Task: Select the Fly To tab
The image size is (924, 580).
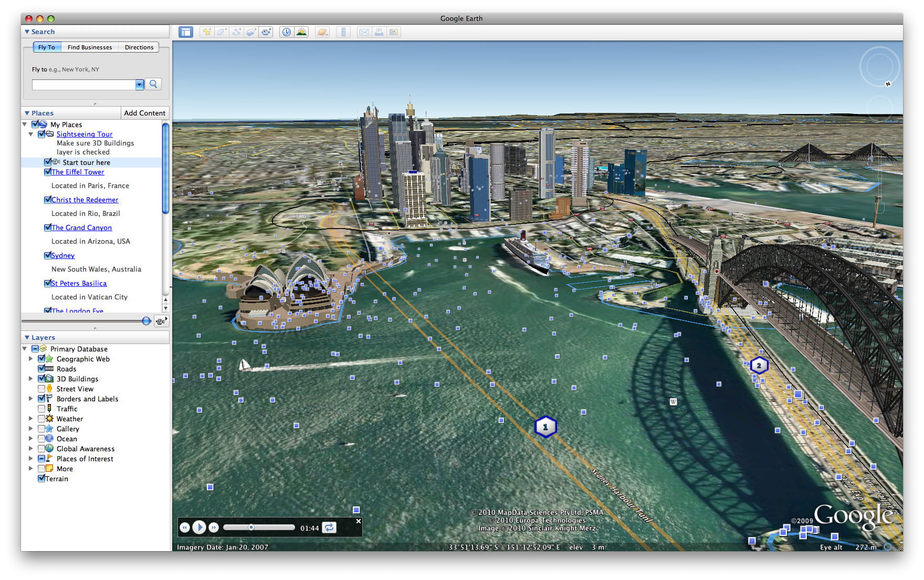Action: (x=47, y=47)
